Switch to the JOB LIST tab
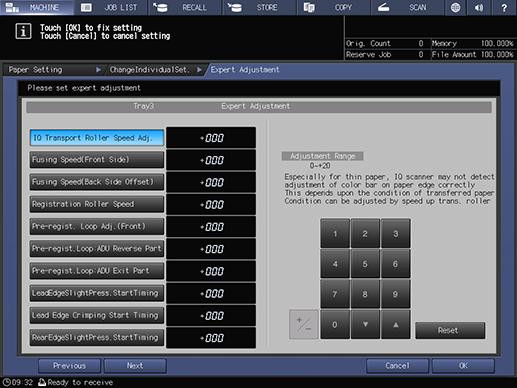Image resolution: width=517 pixels, height=388 pixels. (111, 7)
